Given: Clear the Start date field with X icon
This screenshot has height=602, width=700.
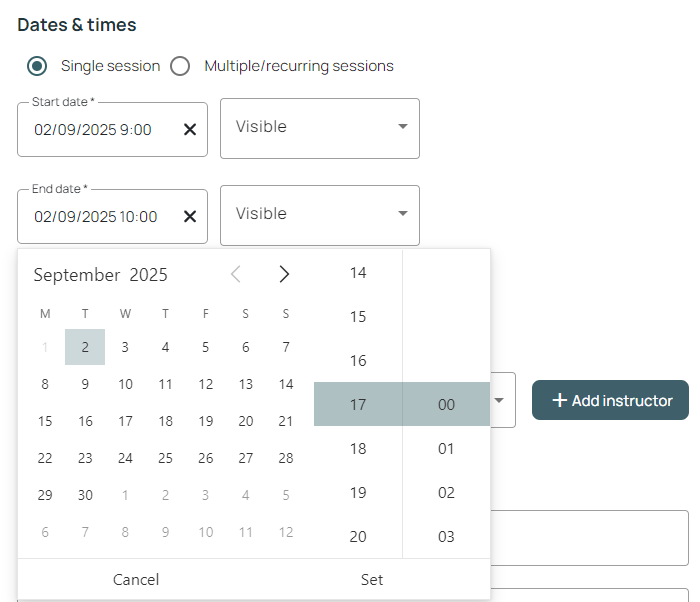Looking at the screenshot, I should tap(190, 130).
